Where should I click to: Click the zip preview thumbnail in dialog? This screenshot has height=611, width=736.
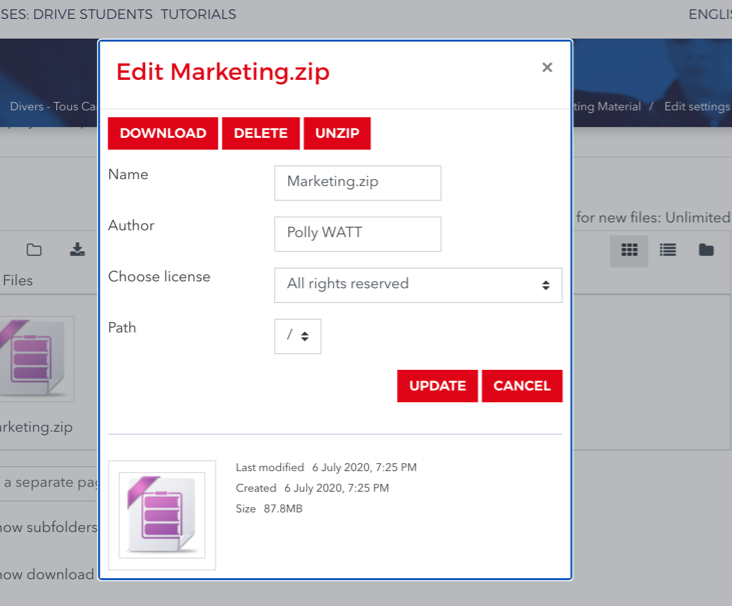coord(162,514)
